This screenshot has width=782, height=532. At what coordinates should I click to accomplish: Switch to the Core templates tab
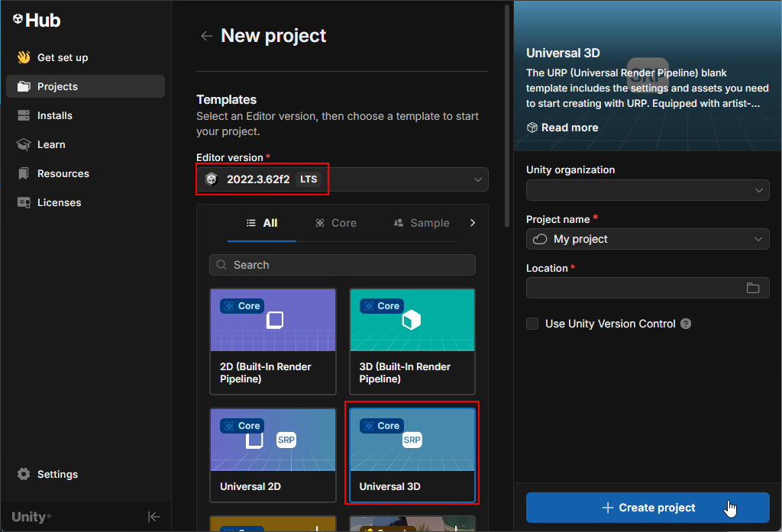(336, 223)
